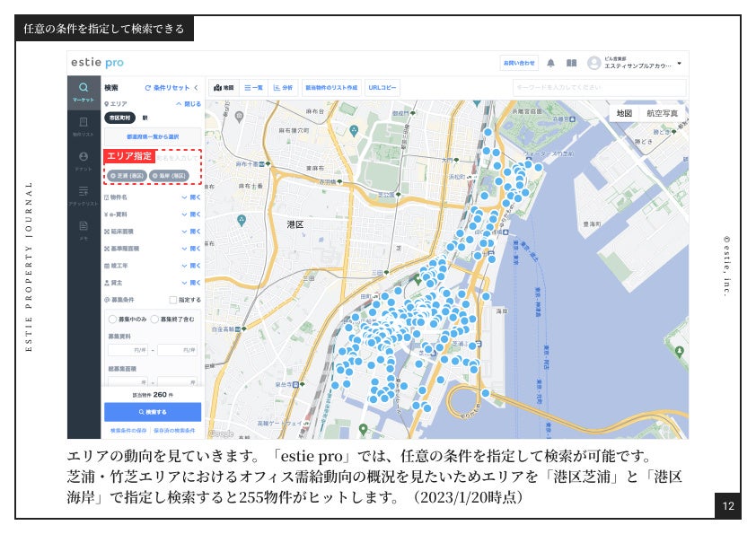Click the notification bell icon

coord(551,61)
